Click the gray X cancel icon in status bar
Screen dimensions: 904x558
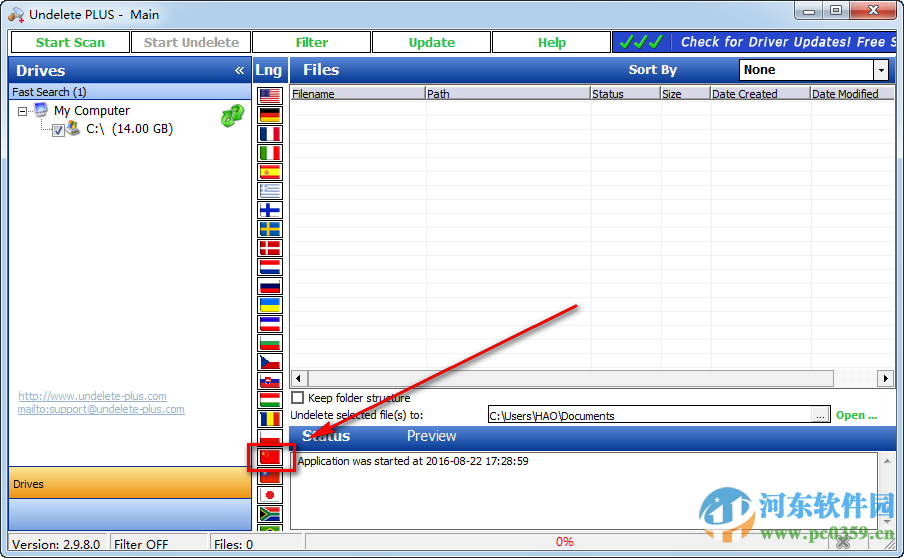point(843,542)
